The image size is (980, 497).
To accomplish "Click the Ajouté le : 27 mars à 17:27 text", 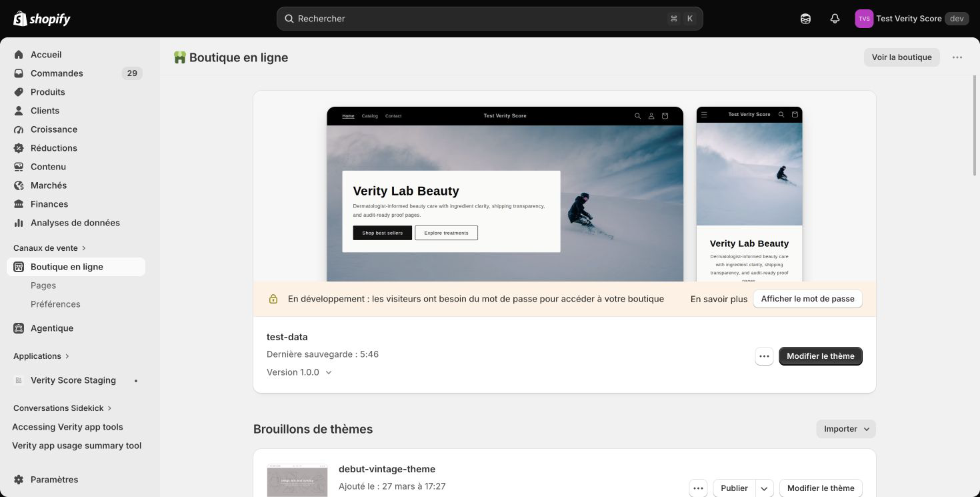I will click(x=392, y=486).
